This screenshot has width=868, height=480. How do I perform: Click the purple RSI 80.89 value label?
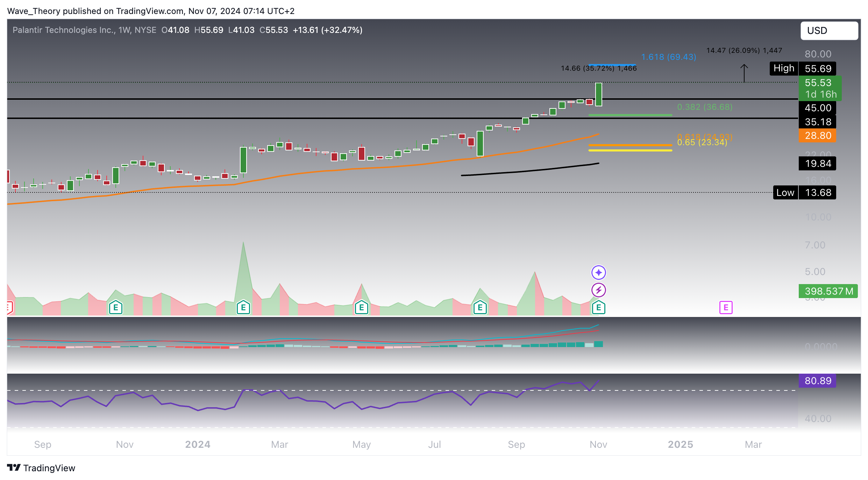pos(817,381)
